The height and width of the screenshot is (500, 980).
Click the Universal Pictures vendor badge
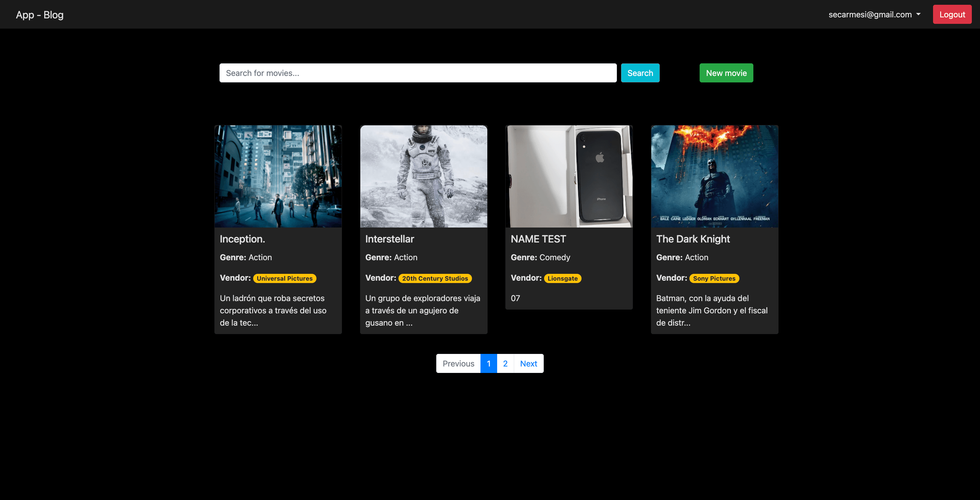(x=284, y=278)
